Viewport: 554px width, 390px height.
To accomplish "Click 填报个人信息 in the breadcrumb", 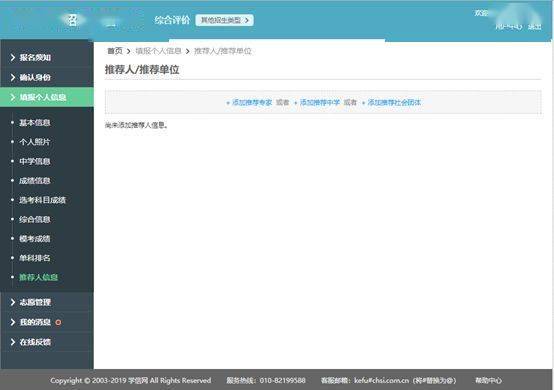I will tap(158, 51).
